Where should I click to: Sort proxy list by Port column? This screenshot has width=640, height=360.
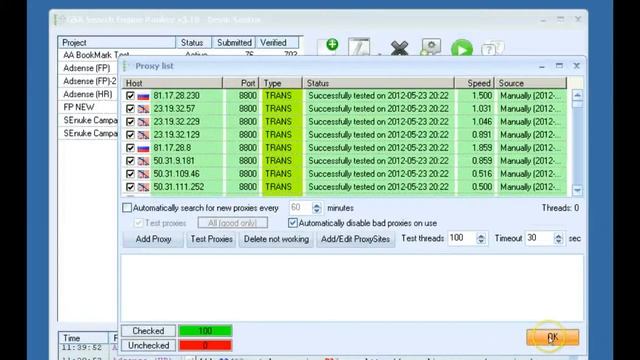[x=241, y=83]
